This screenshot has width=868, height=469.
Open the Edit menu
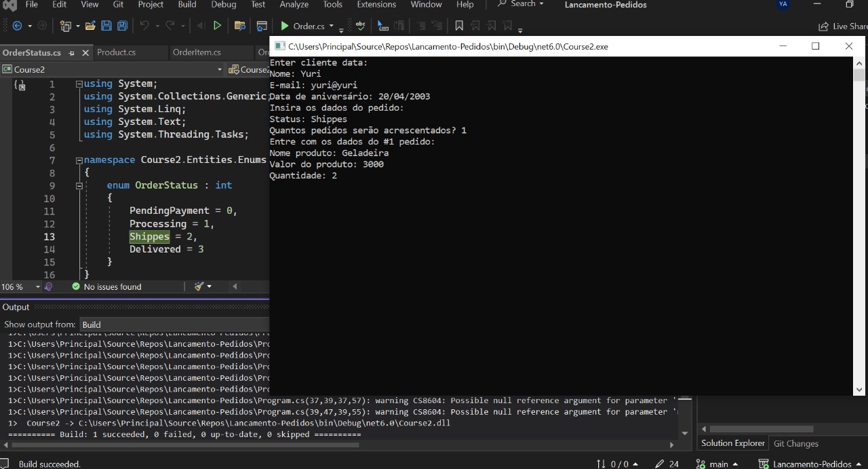[x=60, y=4]
